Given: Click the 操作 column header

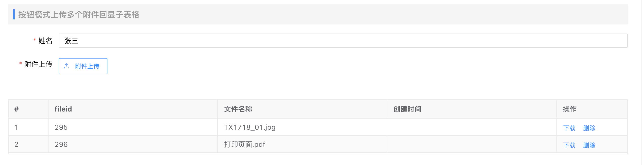Looking at the screenshot, I should point(569,109).
